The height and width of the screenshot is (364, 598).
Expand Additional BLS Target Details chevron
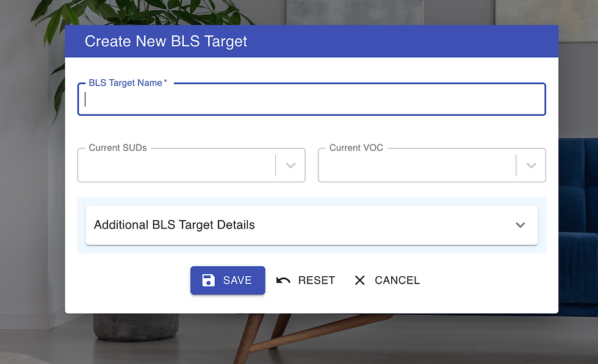click(520, 225)
